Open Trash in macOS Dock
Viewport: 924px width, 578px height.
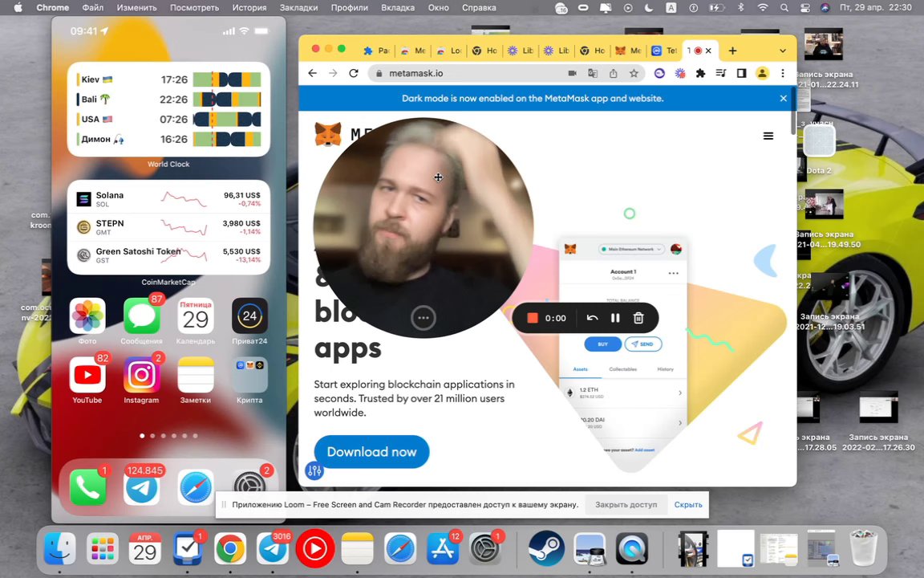click(x=863, y=549)
